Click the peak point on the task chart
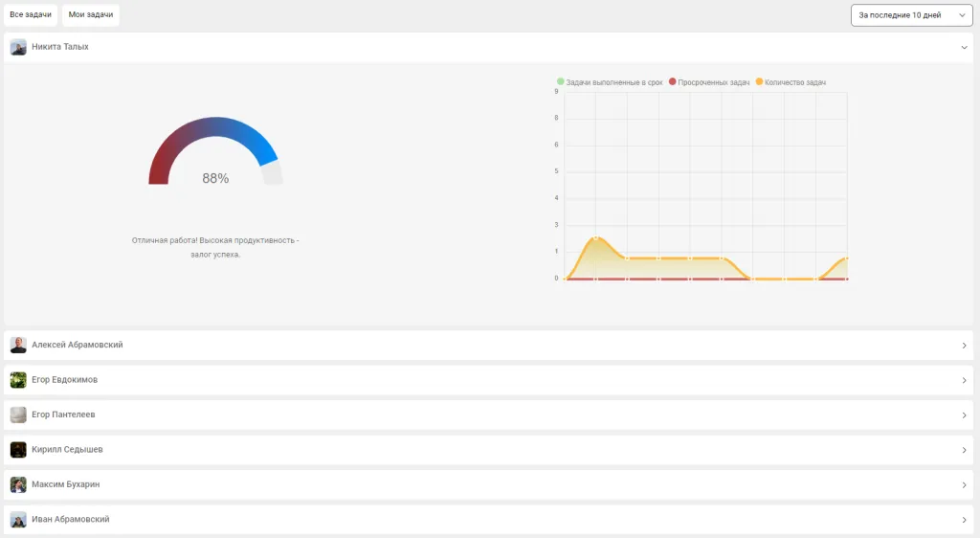The image size is (980, 538). (595, 237)
